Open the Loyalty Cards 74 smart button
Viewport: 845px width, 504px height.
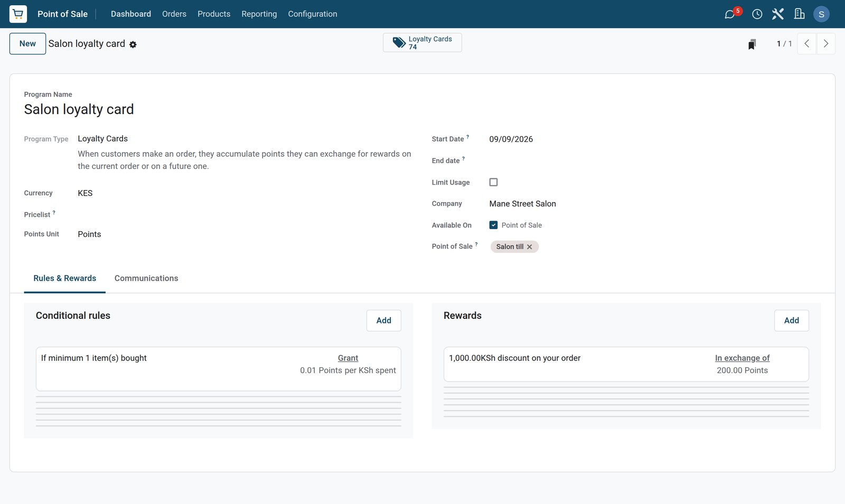coord(422,43)
